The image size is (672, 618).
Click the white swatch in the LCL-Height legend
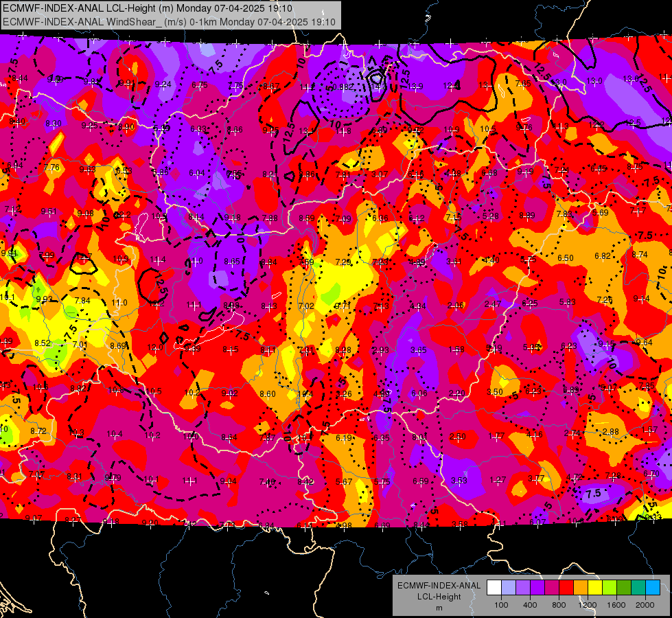pyautogui.click(x=494, y=588)
